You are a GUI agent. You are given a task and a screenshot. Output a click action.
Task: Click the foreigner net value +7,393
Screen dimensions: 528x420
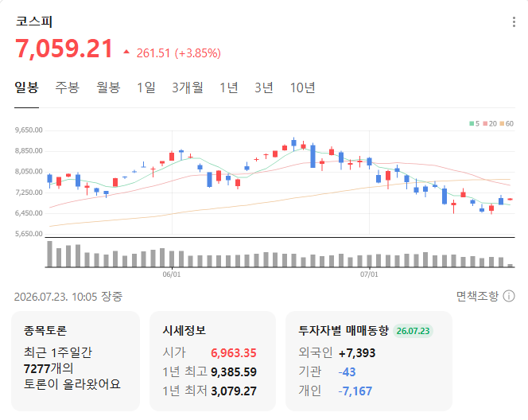356,353
